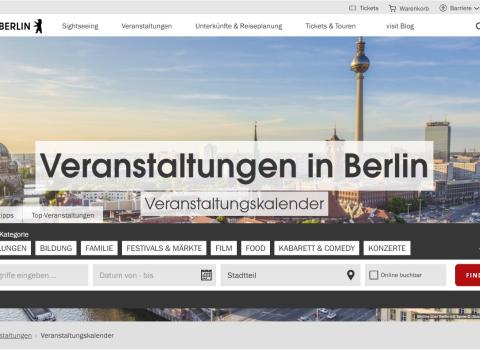Select the FOOD category
The width and height of the screenshot is (480, 360).
point(255,248)
